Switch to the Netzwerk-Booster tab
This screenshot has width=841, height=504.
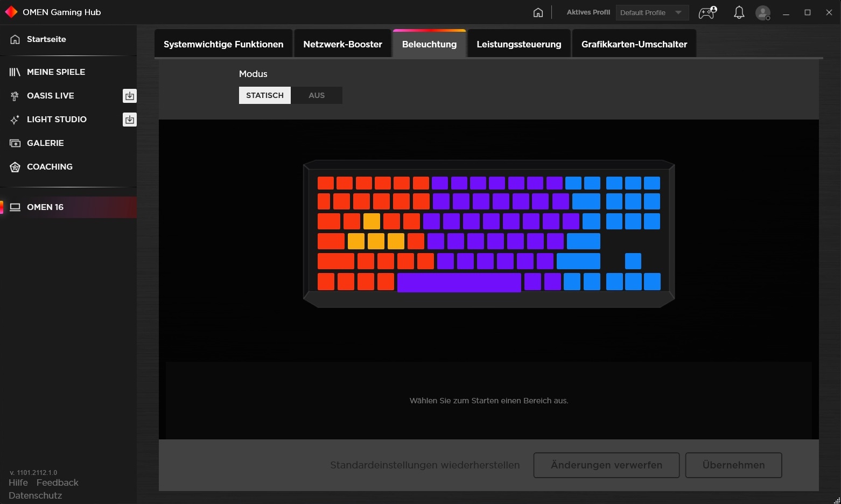[342, 44]
